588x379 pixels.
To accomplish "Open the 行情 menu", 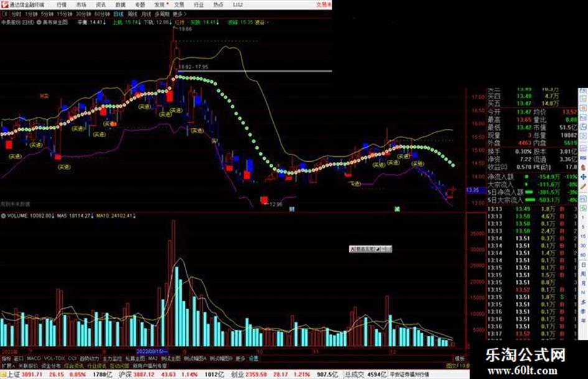I will 62,5.
